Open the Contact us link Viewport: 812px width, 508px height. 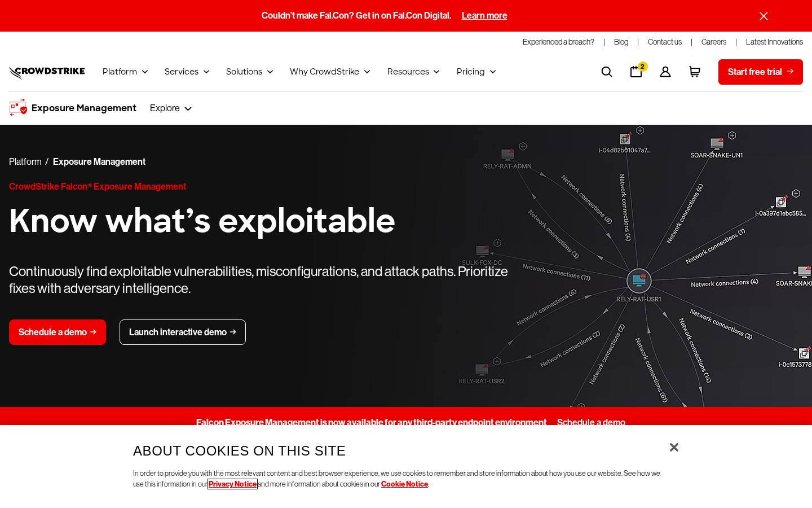[665, 42]
